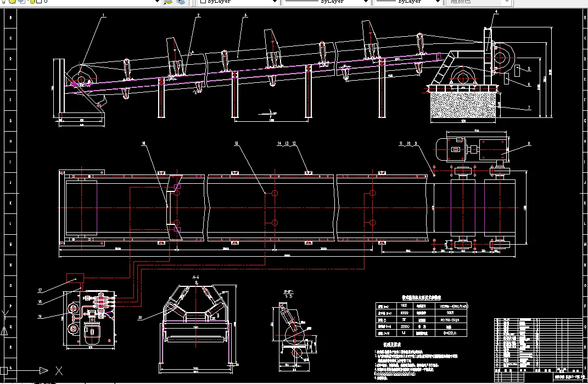This screenshot has width=588, height=384.
Task: Select the red control box rectangle
Action: (75, 278)
